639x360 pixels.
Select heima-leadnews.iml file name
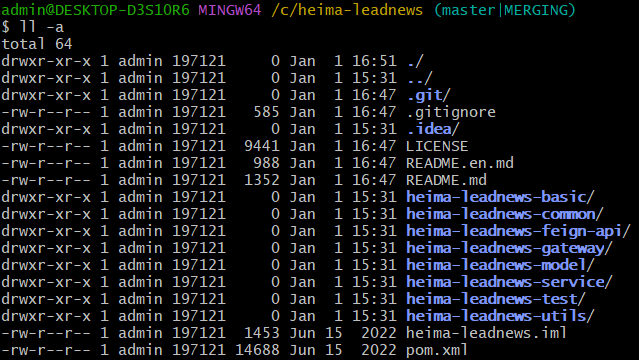point(486,333)
